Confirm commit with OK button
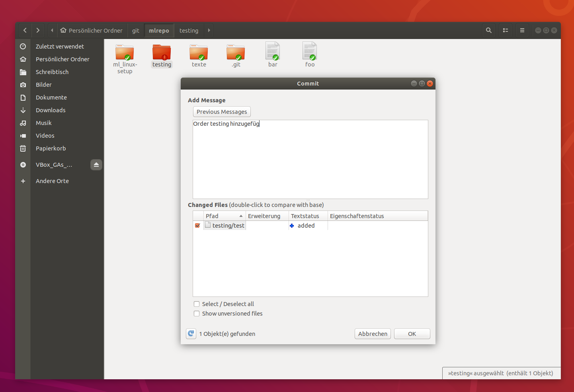This screenshot has width=574, height=392. pos(412,334)
